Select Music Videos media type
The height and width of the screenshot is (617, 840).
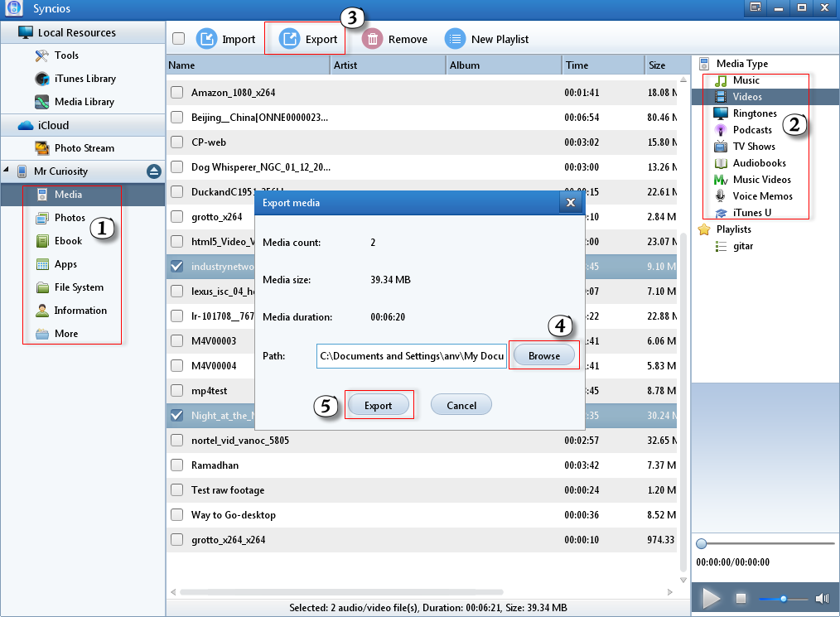pyautogui.click(x=761, y=180)
